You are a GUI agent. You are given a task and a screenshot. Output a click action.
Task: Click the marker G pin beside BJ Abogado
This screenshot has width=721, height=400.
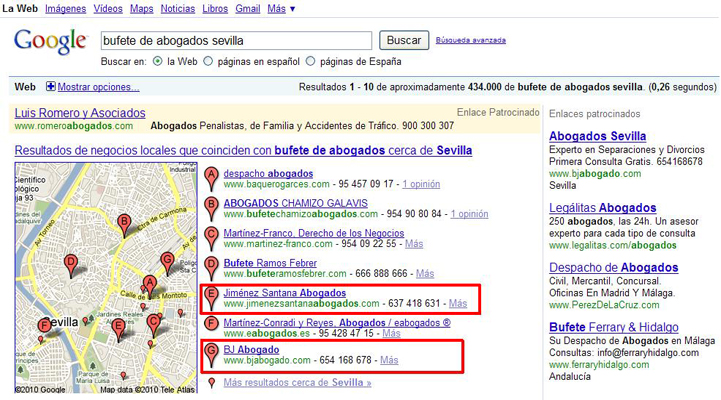[x=211, y=354]
